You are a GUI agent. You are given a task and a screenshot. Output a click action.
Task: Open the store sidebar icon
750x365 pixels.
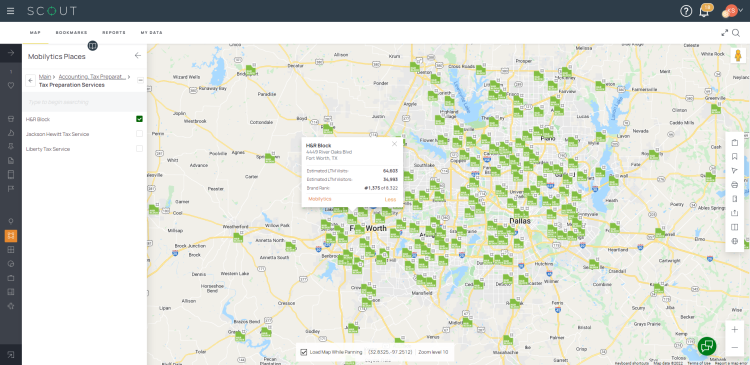(11, 119)
